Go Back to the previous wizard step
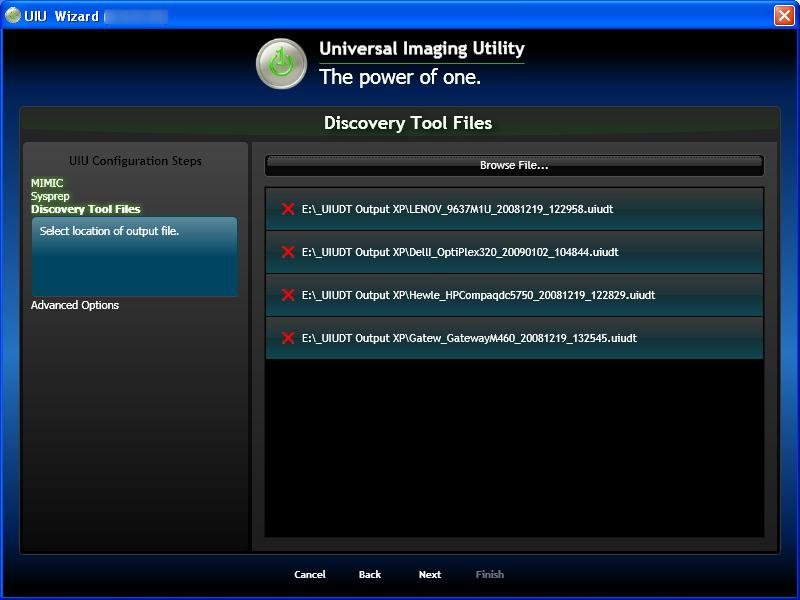Image resolution: width=800 pixels, height=600 pixels. [x=369, y=574]
